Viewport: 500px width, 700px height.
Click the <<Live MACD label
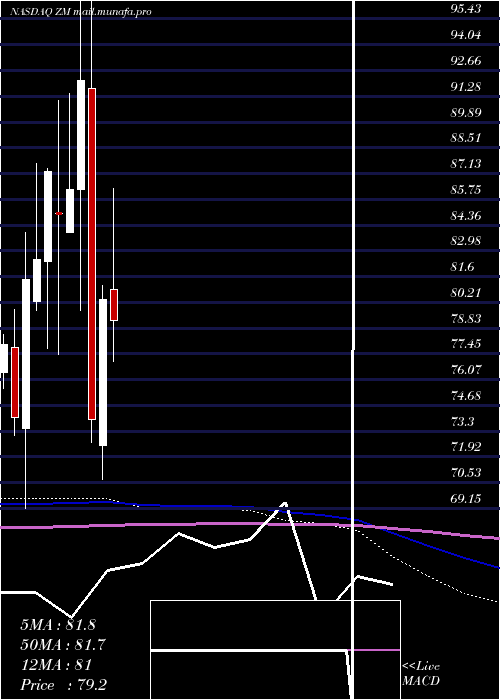point(421,674)
